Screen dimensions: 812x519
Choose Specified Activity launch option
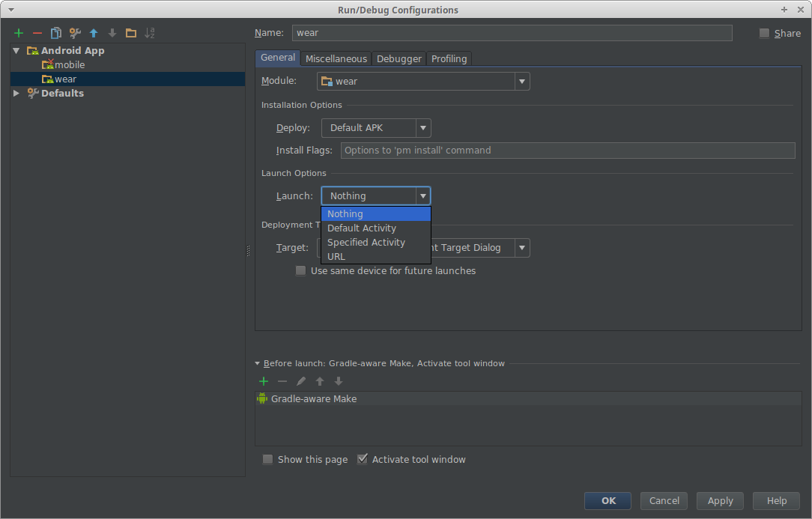click(x=376, y=243)
